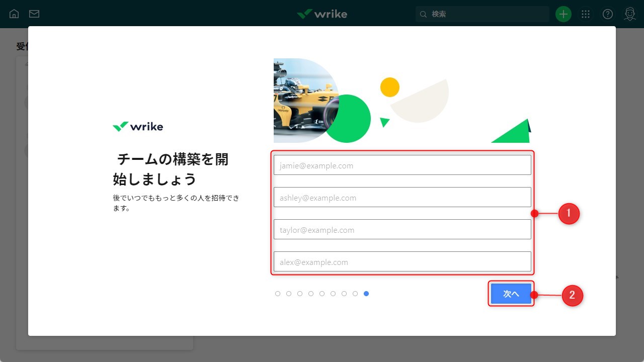Click the ashley@example.com email field
This screenshot has height=362, width=644.
tap(402, 197)
